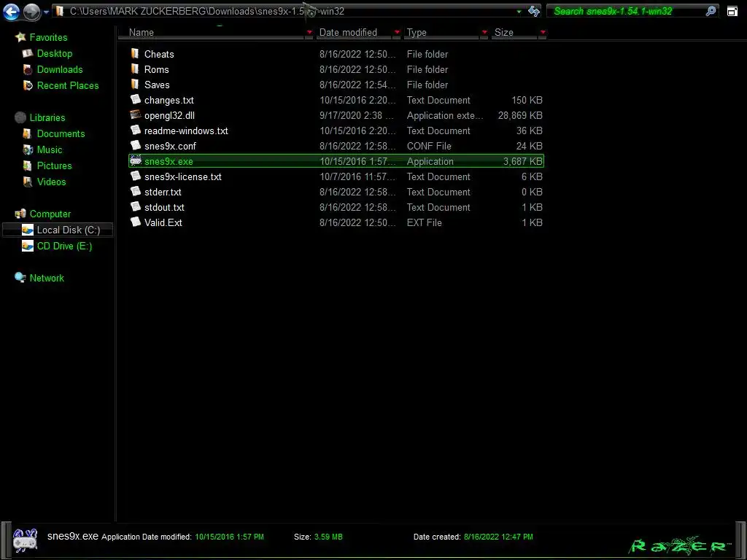Click the Local Disk (C:) drive icon
Viewport: 747px width, 560px height.
pyautogui.click(x=28, y=230)
